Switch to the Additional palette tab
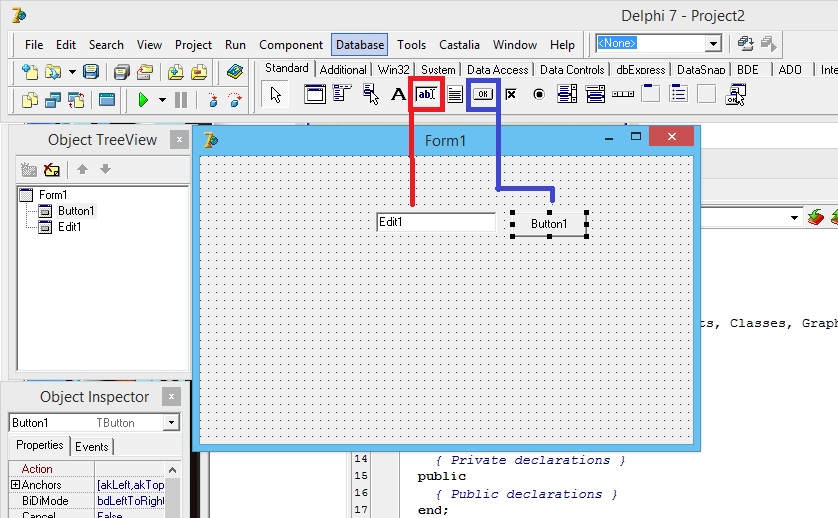Screen dimensions: 838x518 click(x=343, y=69)
